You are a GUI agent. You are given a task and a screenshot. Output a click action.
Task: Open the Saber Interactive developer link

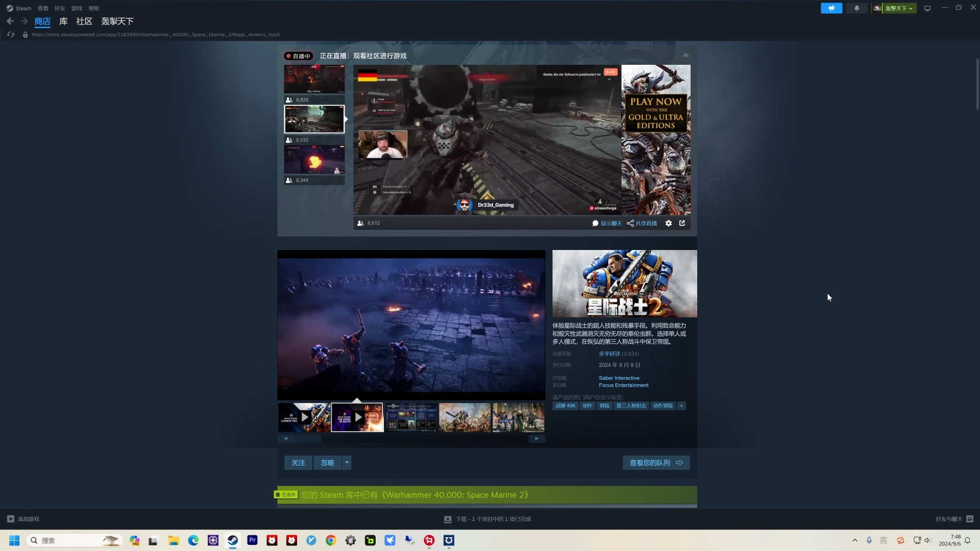[x=619, y=378]
